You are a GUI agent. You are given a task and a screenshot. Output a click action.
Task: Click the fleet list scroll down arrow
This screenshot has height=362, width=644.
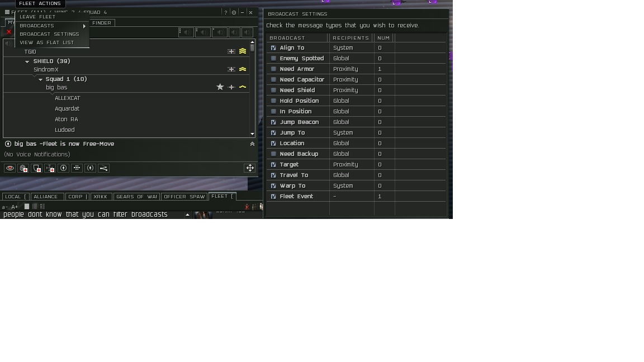(252, 134)
